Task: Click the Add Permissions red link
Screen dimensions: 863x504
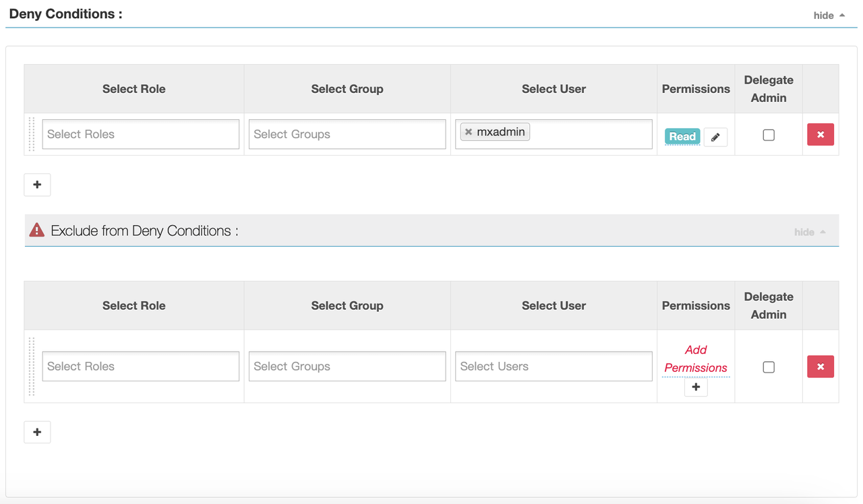Action: click(x=696, y=358)
